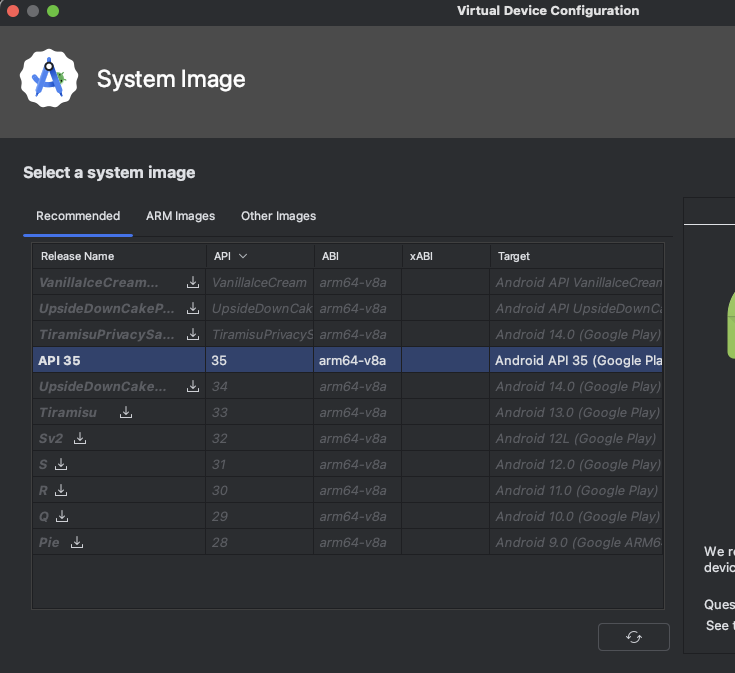Open the ARM Images tab
This screenshot has width=735, height=673.
(x=180, y=216)
